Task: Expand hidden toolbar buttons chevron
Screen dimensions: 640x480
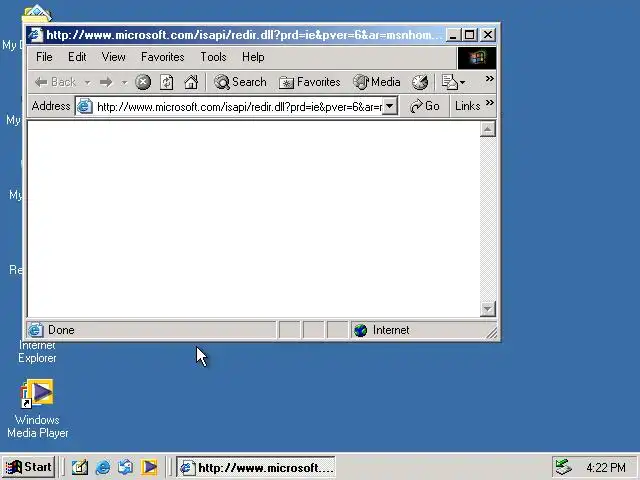Action: (490, 78)
